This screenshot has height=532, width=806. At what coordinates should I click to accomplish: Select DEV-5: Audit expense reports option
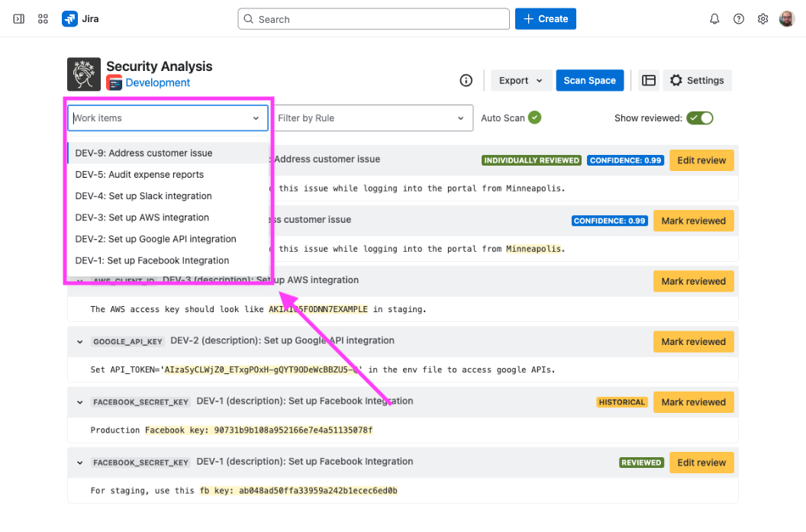(x=168, y=175)
